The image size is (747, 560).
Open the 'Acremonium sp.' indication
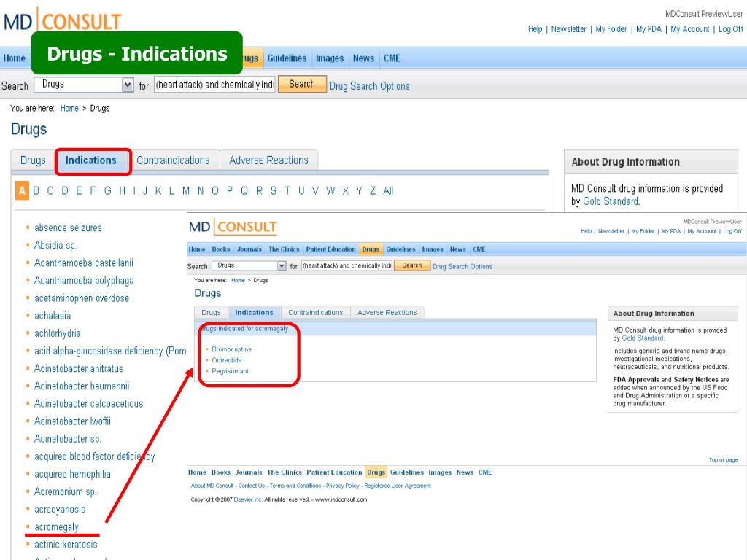coord(65,492)
